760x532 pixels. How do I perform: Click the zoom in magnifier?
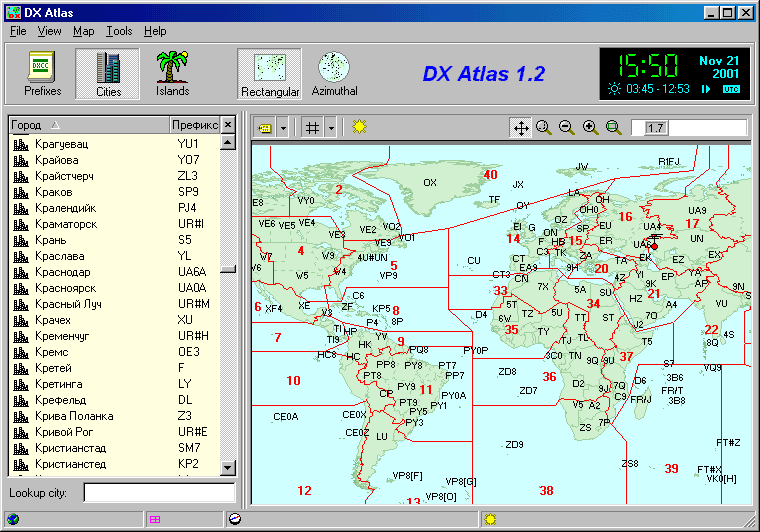click(590, 127)
